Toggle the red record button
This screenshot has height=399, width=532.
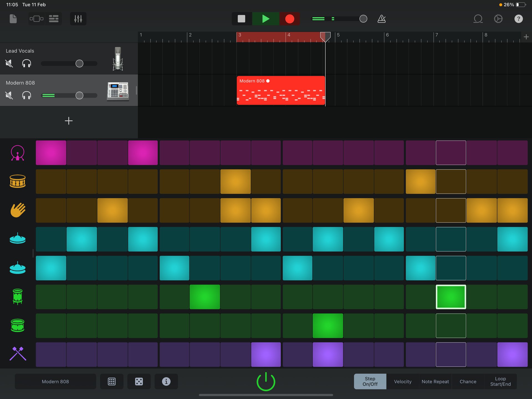[x=290, y=19]
